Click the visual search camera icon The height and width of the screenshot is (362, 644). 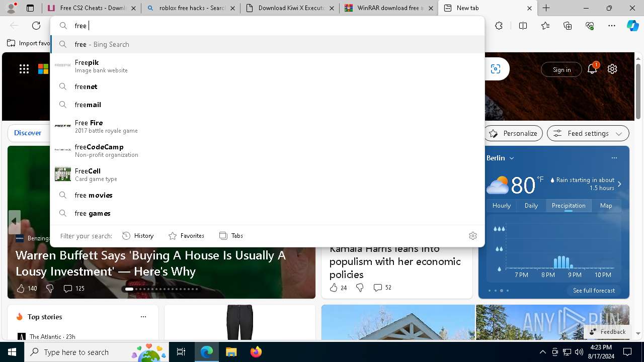pos(496,69)
